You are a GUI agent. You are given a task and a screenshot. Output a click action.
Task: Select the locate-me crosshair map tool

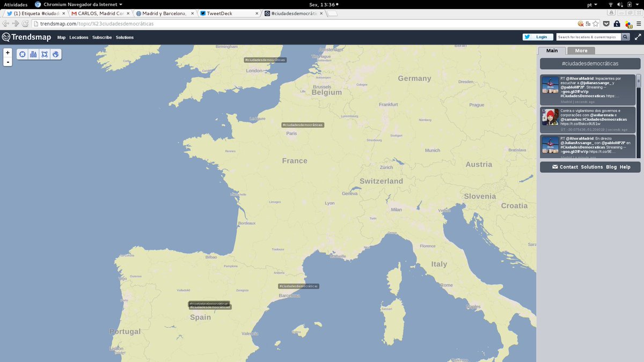[x=23, y=54]
